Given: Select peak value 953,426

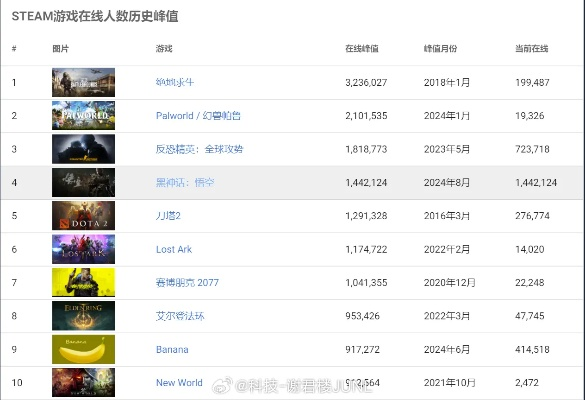Looking at the screenshot, I should tap(363, 316).
